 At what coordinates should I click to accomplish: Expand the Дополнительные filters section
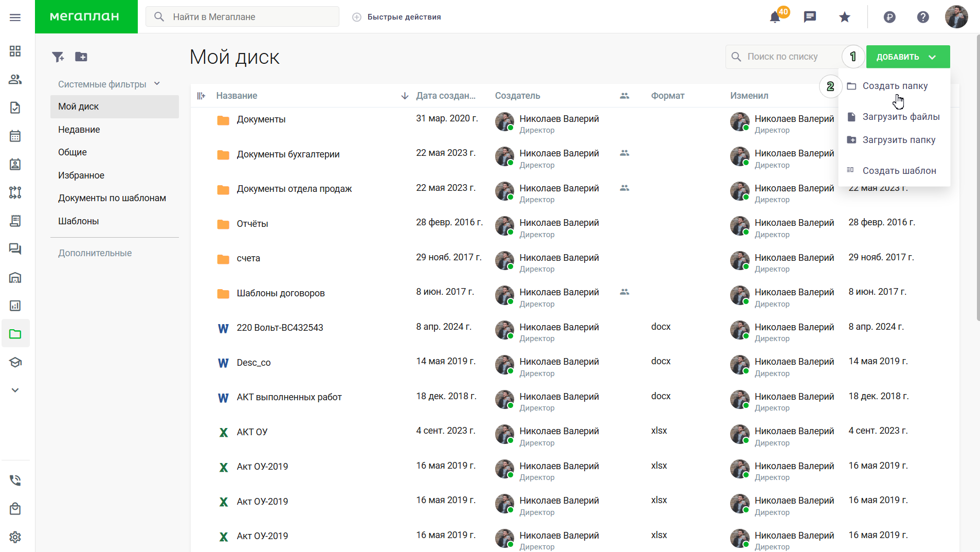pyautogui.click(x=95, y=253)
